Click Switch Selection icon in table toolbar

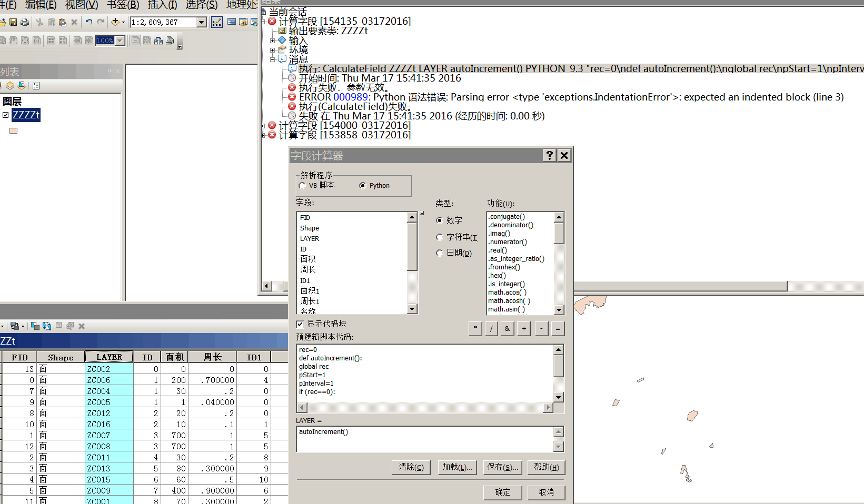tap(47, 326)
